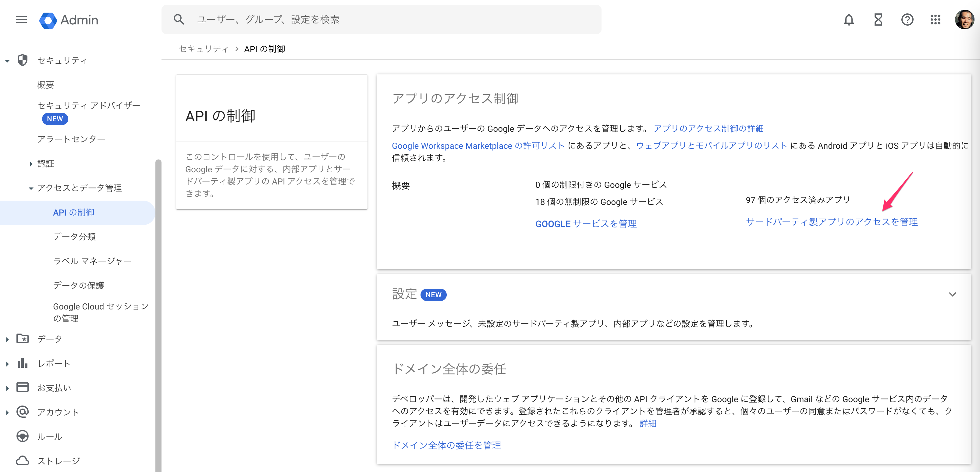The image size is (980, 472).
Task: Expand the レポート section arrow
Action: click(7, 363)
